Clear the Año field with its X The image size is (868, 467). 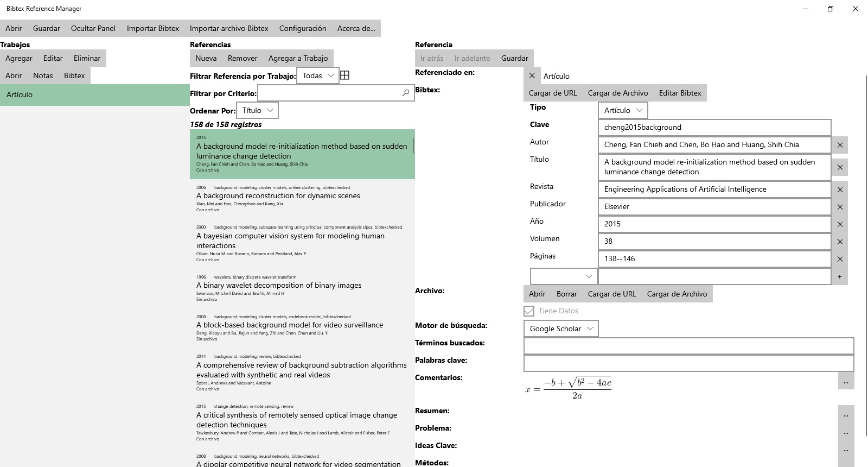pyautogui.click(x=840, y=224)
